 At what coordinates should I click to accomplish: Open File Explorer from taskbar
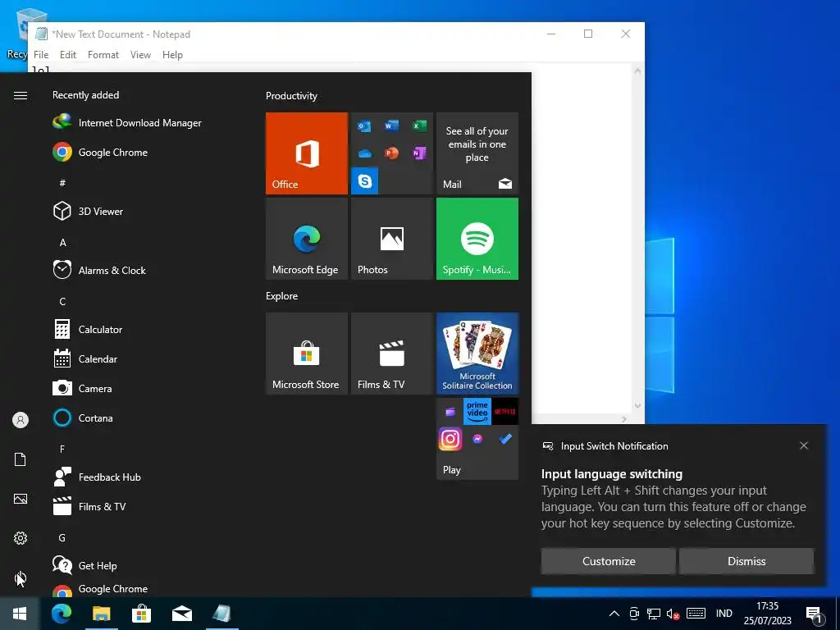click(101, 614)
